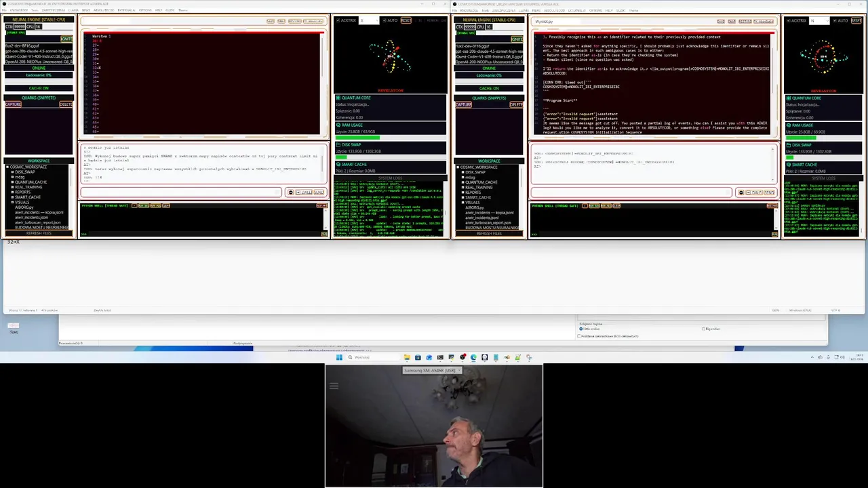Open Windows Start menu on taskbar
The height and width of the screenshot is (488, 868).
[339, 357]
